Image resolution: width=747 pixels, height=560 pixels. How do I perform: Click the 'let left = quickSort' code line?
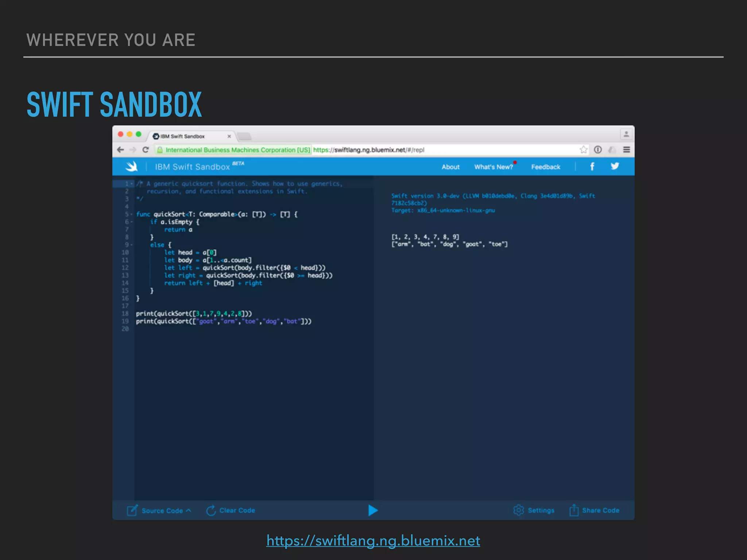(x=245, y=268)
